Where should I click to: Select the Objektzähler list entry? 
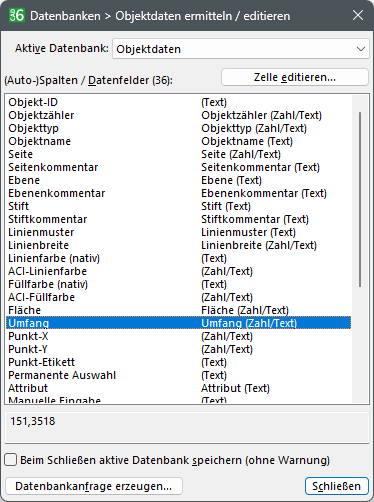tap(178, 115)
